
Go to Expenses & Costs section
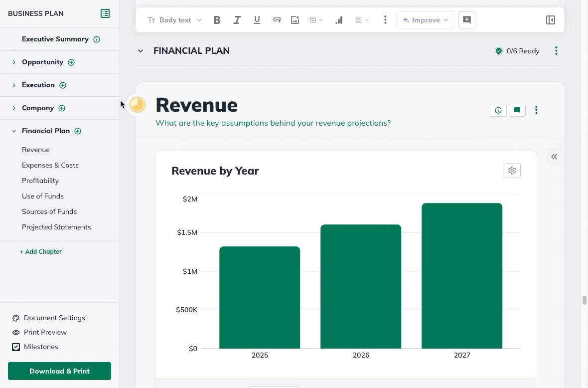pos(50,165)
